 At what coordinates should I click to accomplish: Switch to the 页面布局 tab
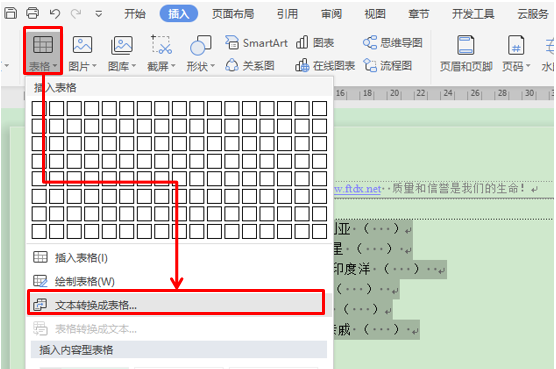(233, 14)
